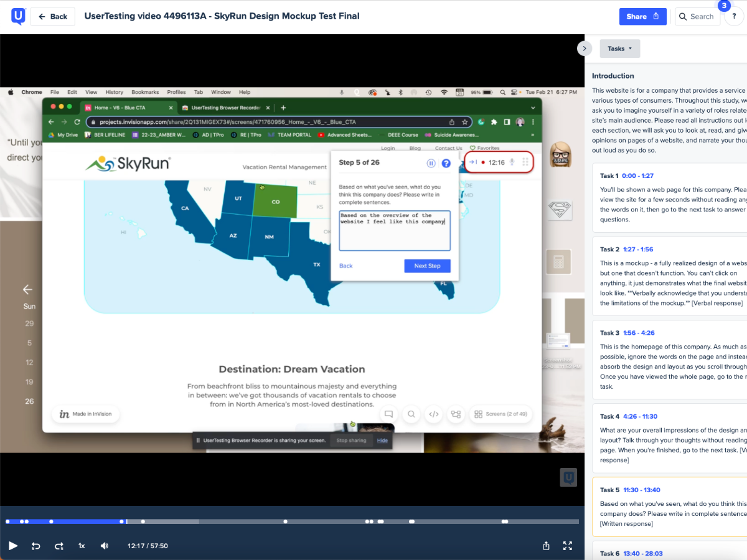Viewport: 747px width, 560px height.
Task: Click Hide link on sharing bar
Action: tap(382, 441)
